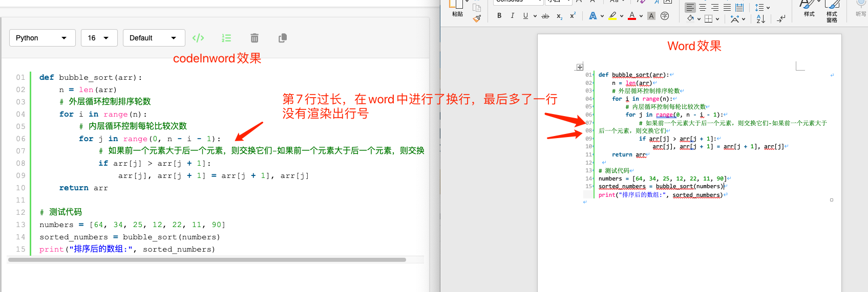The height and width of the screenshot is (292, 868).
Task: Click the codeInWord horizontal scrollbar
Action: pyautogui.click(x=207, y=260)
